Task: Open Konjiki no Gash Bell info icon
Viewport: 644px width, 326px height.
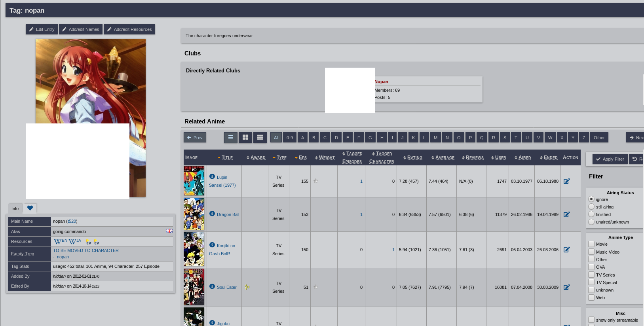Action: (212, 245)
